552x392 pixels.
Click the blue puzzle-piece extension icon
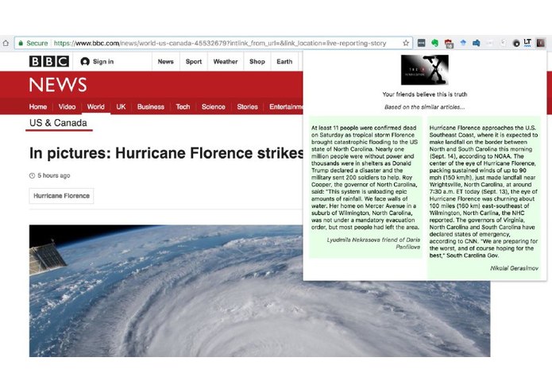point(477,43)
